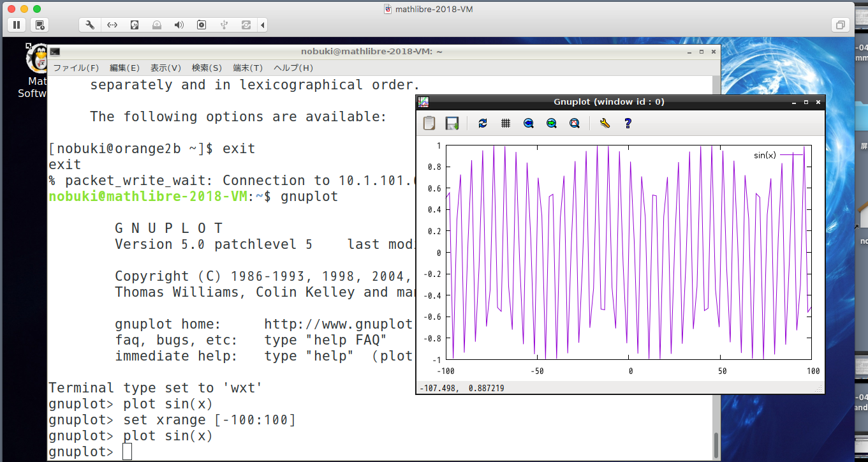Replot the graph in Gnuplot window
The width and height of the screenshot is (868, 462).
[x=483, y=123]
